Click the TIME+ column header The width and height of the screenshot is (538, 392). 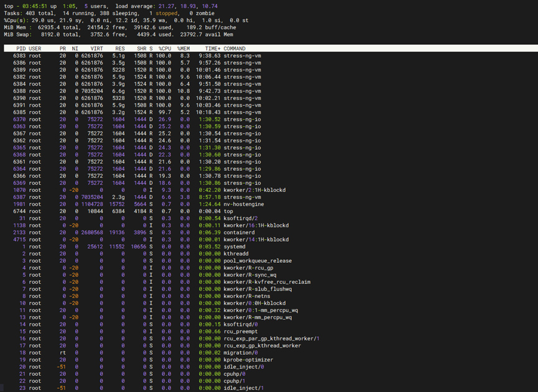point(213,48)
